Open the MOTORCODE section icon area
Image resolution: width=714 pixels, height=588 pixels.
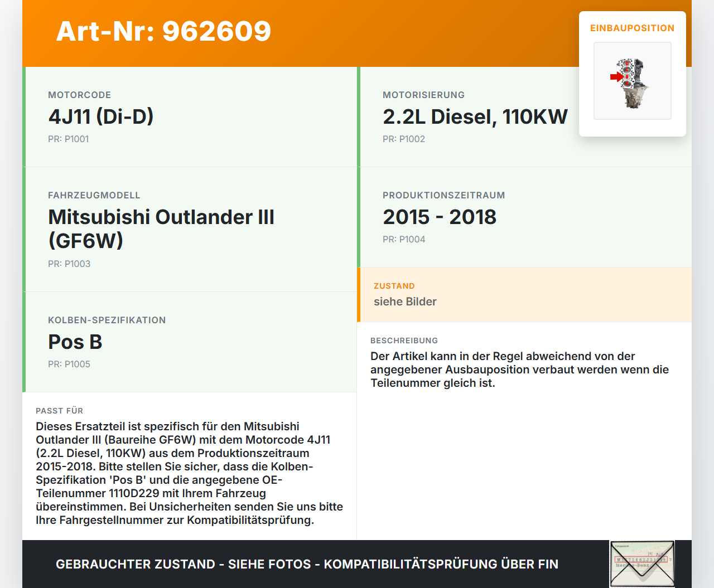point(80,95)
